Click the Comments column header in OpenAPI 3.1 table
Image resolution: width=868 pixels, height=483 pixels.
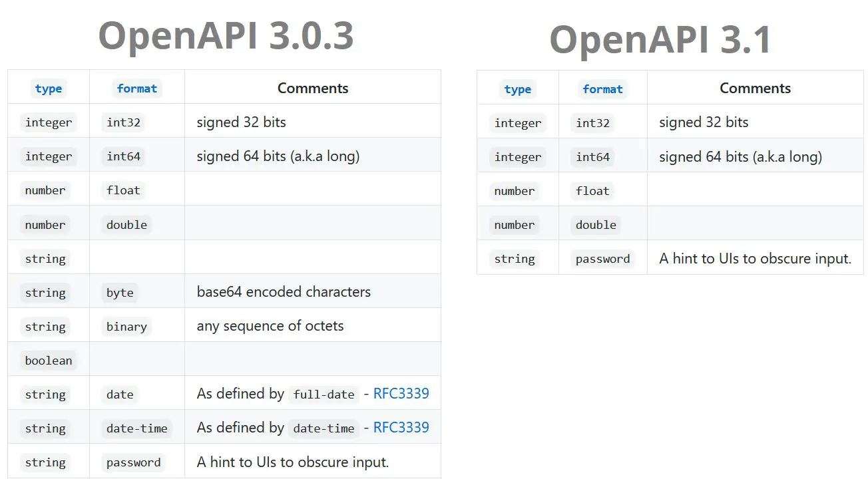(755, 88)
